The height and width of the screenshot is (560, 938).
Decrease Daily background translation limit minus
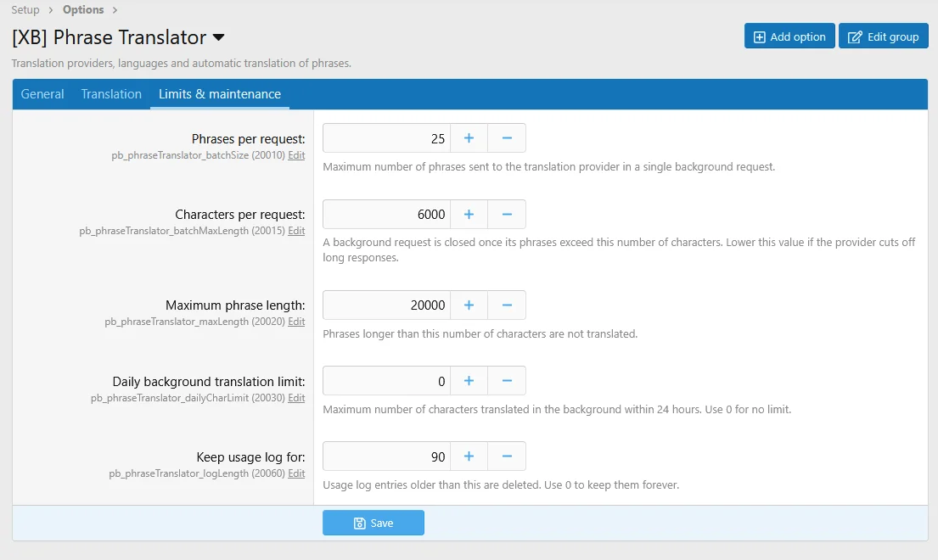pos(507,381)
